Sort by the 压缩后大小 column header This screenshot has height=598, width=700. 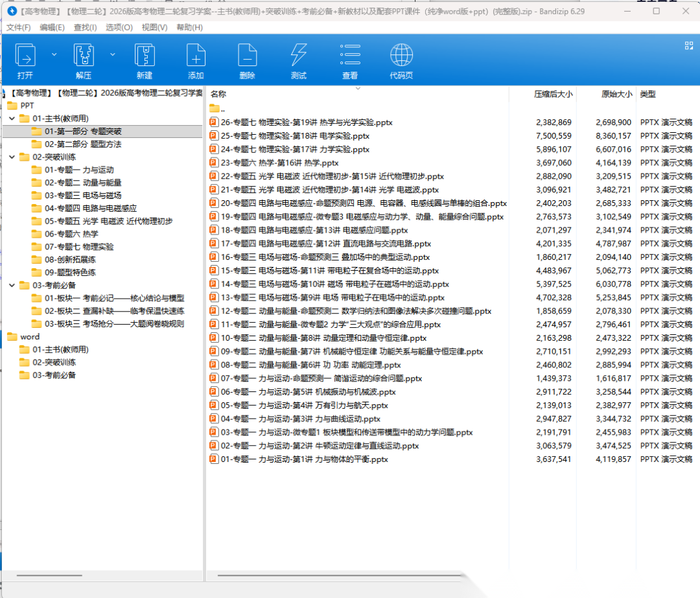pos(552,94)
